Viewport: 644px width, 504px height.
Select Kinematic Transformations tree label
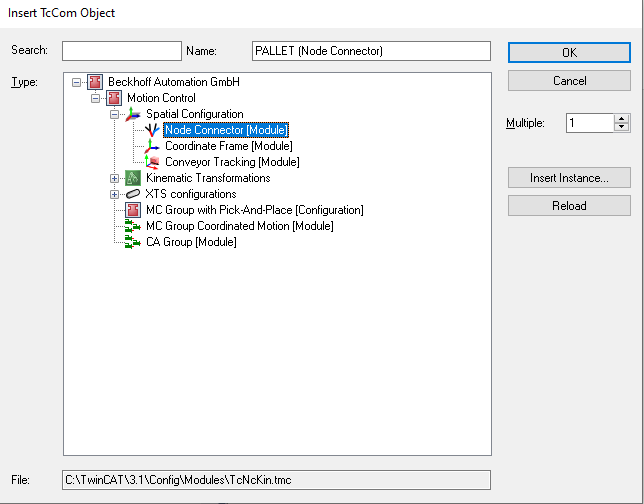click(208, 178)
